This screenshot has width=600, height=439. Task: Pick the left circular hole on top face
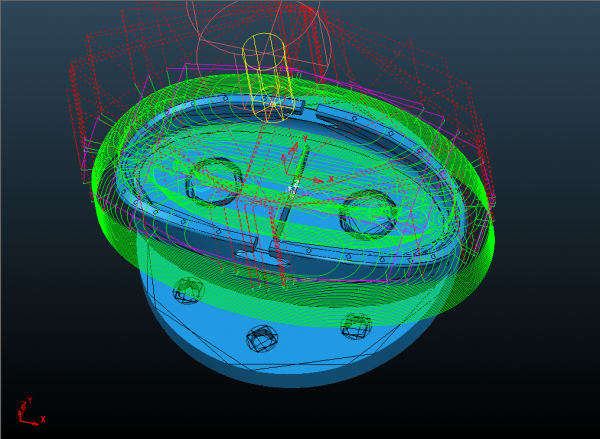pyautogui.click(x=214, y=181)
